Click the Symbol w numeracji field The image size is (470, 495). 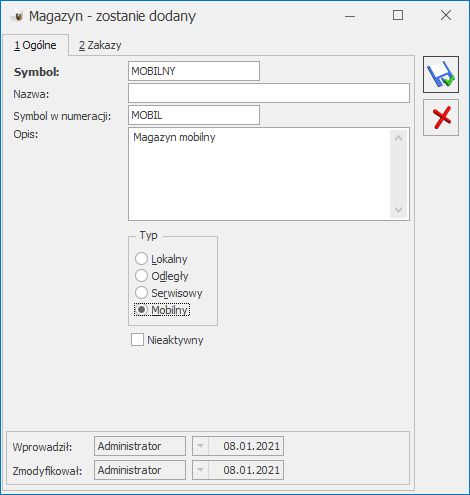tap(194, 115)
